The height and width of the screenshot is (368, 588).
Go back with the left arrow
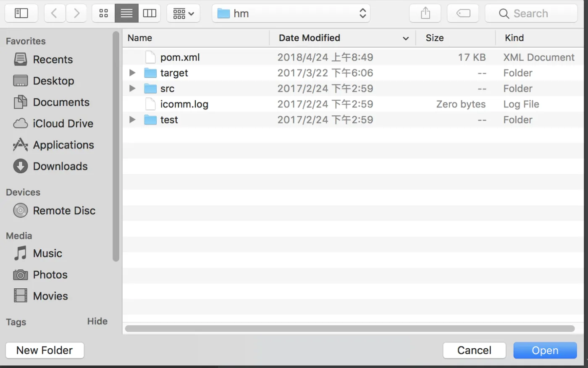click(54, 13)
